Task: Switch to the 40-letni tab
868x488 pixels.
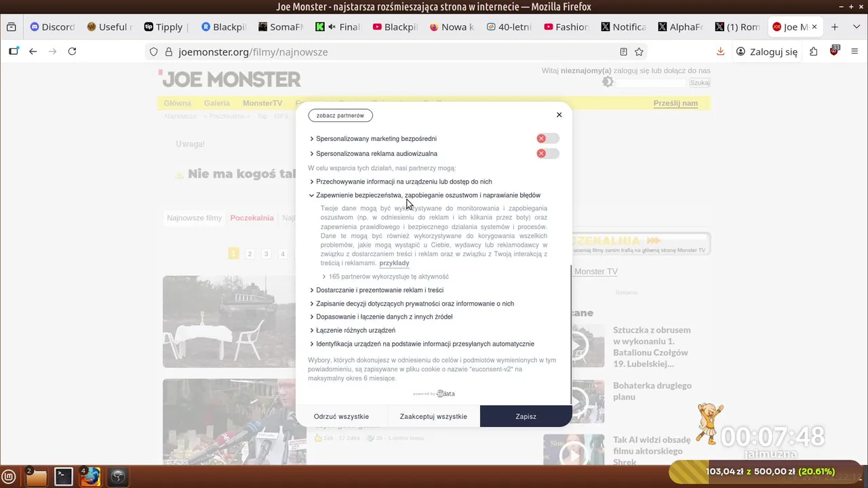Action: (x=509, y=27)
